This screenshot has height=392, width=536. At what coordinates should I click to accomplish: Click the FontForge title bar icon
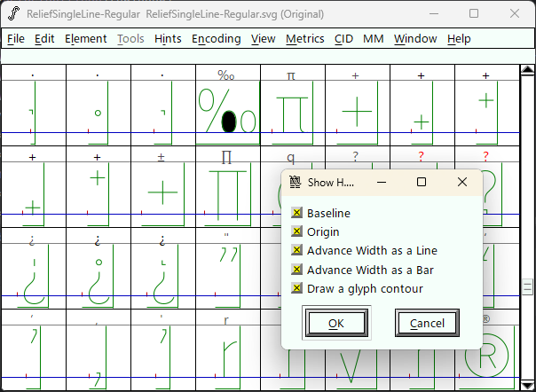pos(13,13)
